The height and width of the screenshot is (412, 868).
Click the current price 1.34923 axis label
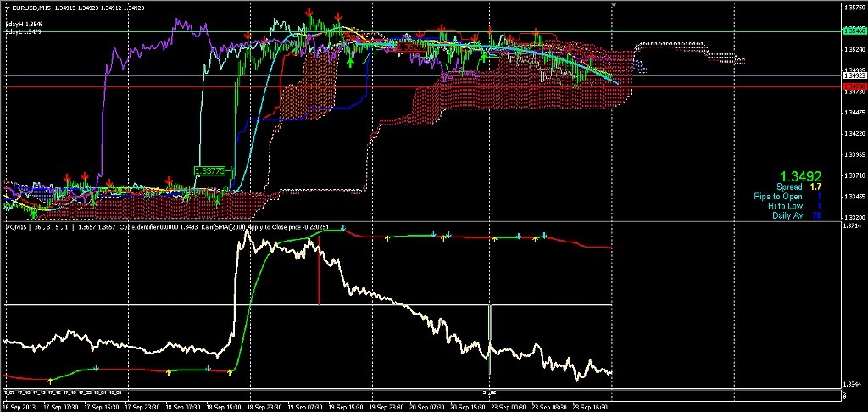pos(853,75)
